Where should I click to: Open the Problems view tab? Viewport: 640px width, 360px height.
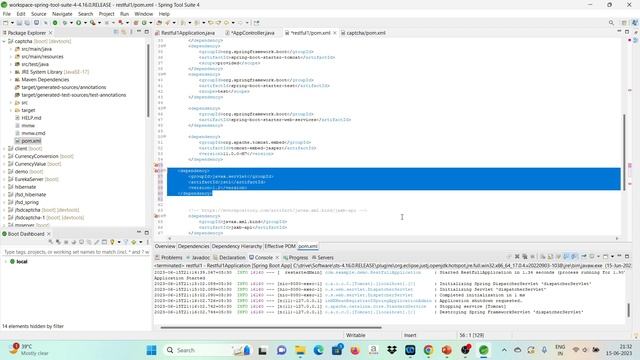point(169,258)
